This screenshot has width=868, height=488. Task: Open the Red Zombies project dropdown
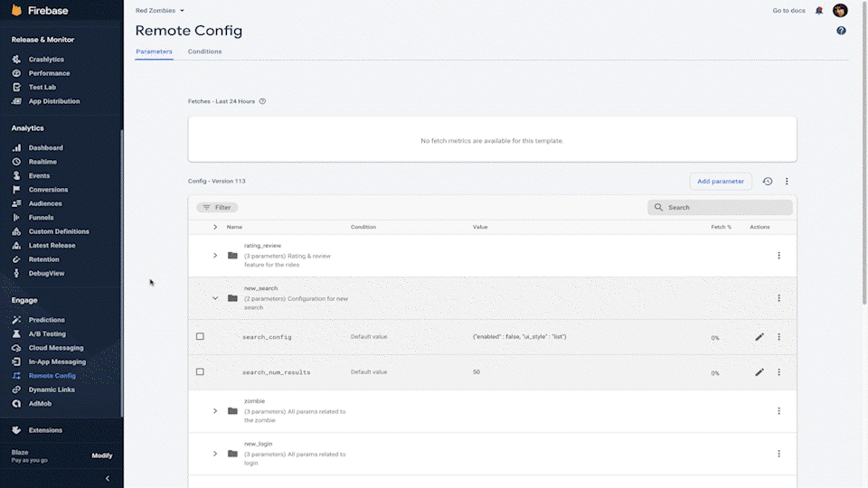160,11
